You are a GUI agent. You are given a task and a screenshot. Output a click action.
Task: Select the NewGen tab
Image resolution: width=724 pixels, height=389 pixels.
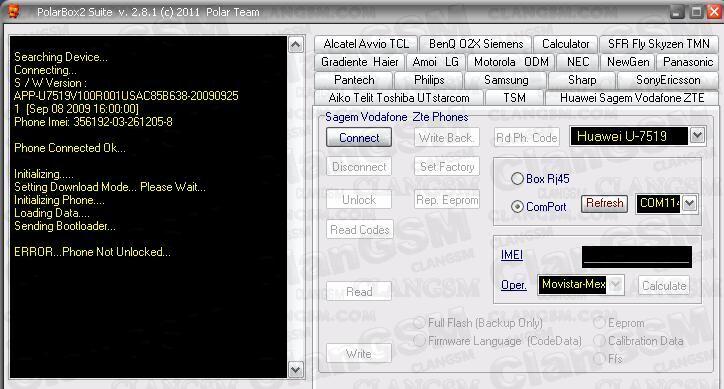[627, 62]
